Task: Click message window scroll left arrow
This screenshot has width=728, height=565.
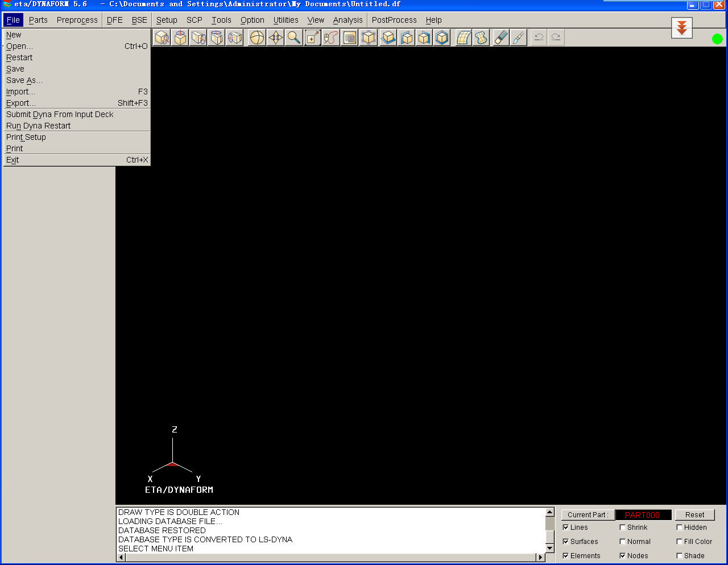Action: tap(121, 557)
